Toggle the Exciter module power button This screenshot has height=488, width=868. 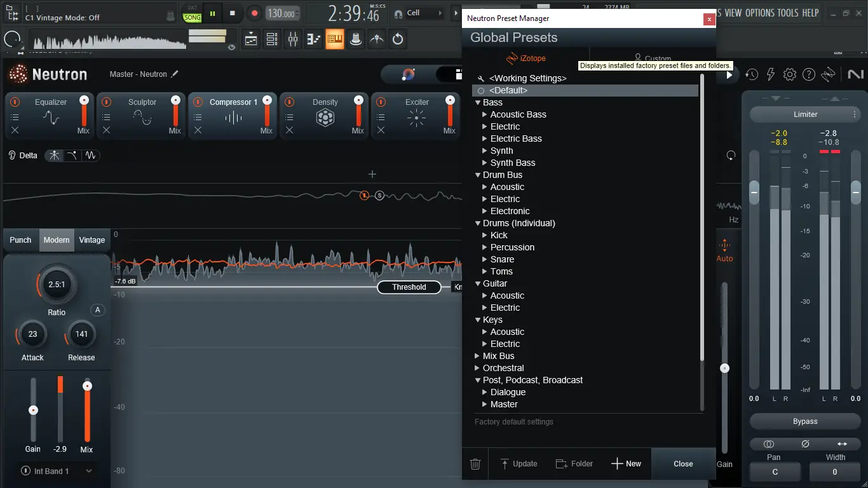point(381,102)
